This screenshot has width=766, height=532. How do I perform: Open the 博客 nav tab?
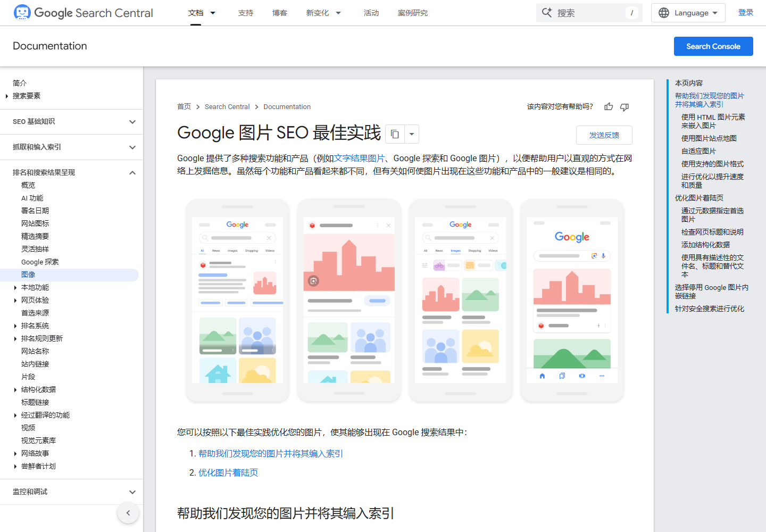coord(280,13)
